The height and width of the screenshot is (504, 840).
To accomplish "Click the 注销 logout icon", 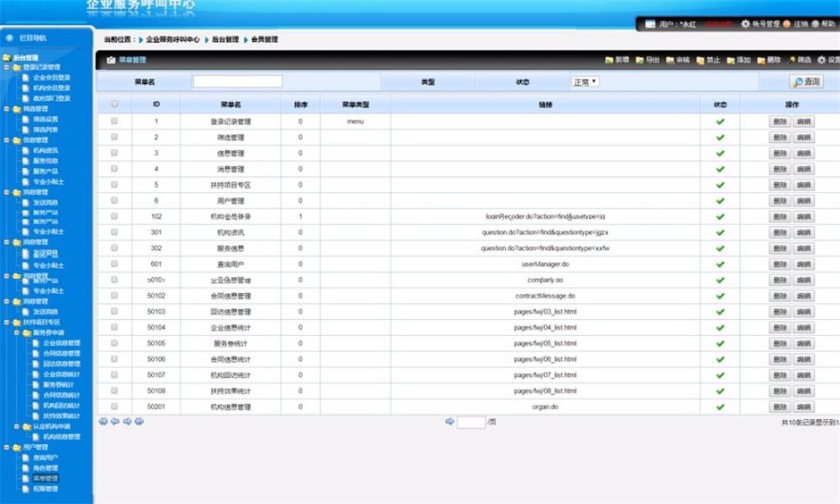I will pos(787,23).
